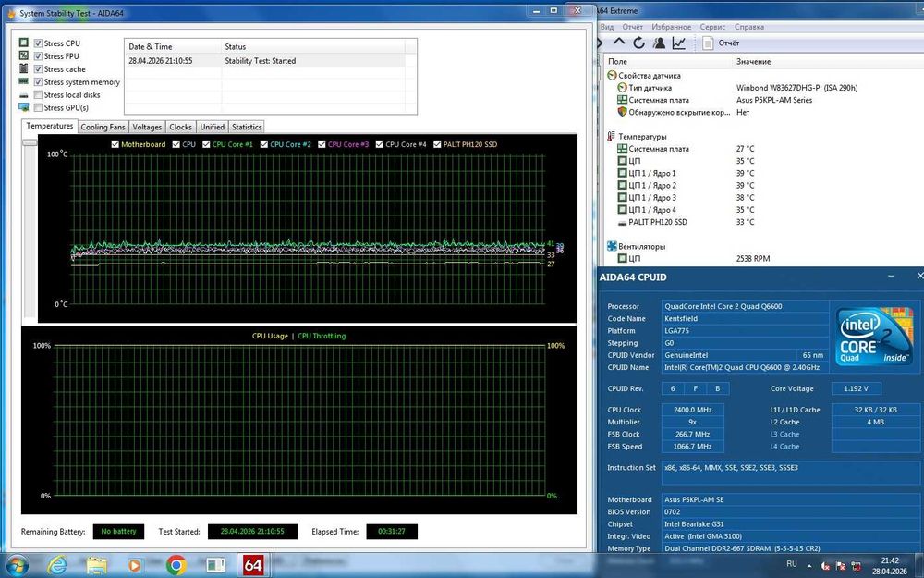Click the user icon in AIDA64 Extreme toolbar
The height and width of the screenshot is (578, 924).
660,43
